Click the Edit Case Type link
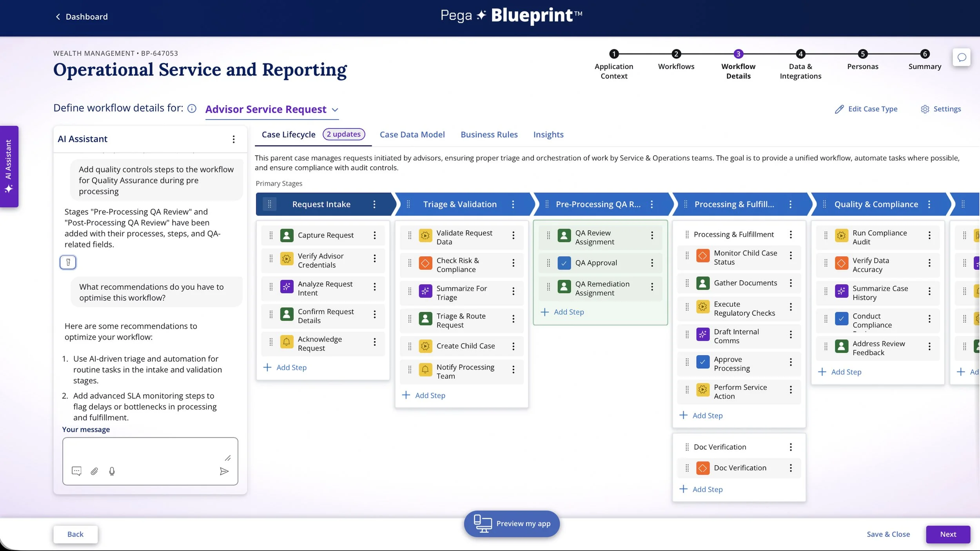 (873, 109)
